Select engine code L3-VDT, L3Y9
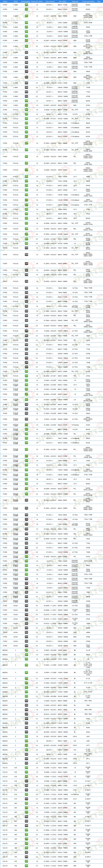The image size is (103, 868). (88, 696)
